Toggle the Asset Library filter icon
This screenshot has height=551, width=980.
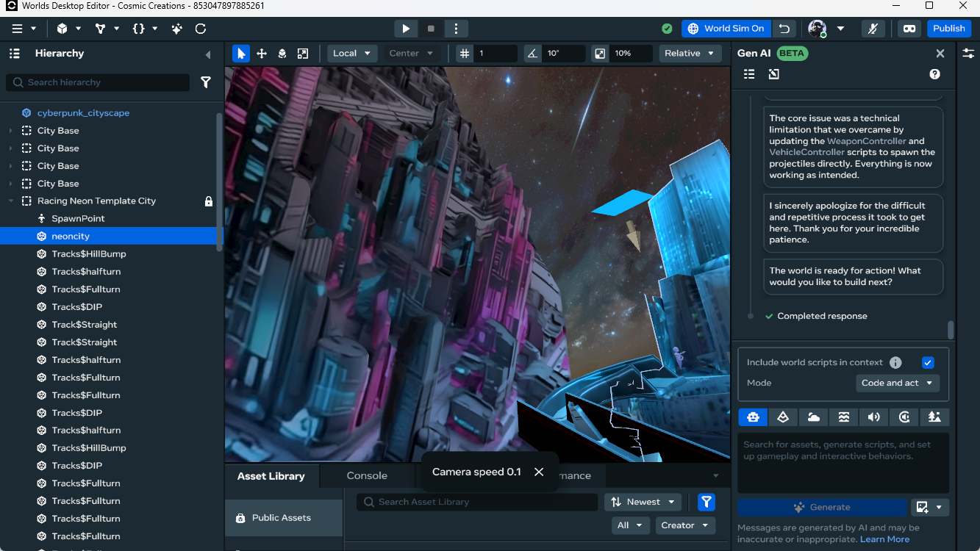706,502
